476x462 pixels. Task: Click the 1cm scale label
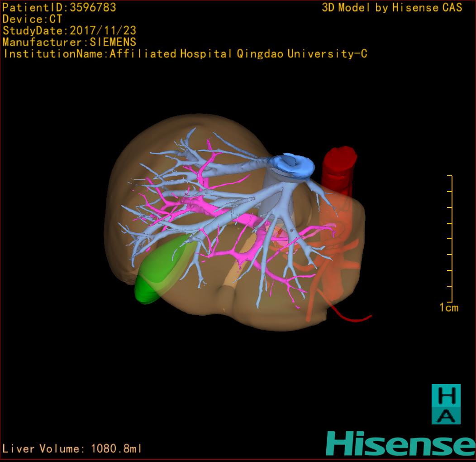(448, 308)
